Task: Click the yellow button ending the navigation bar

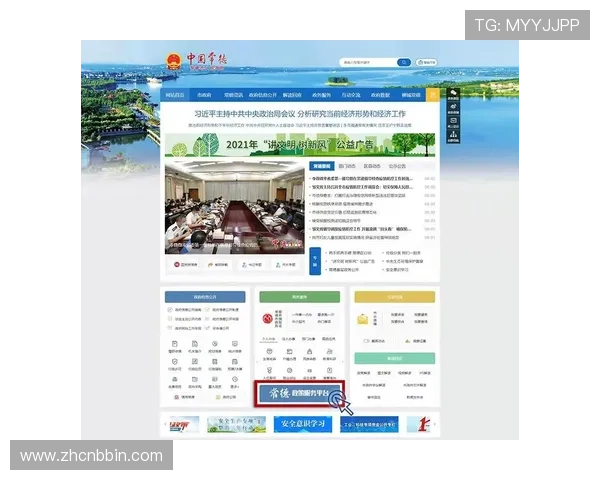Action: coord(433,95)
